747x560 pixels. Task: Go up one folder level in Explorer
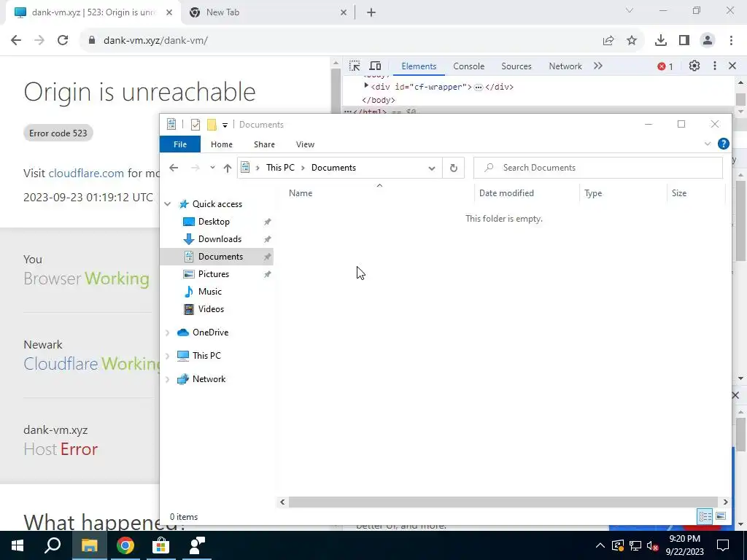[228, 168]
